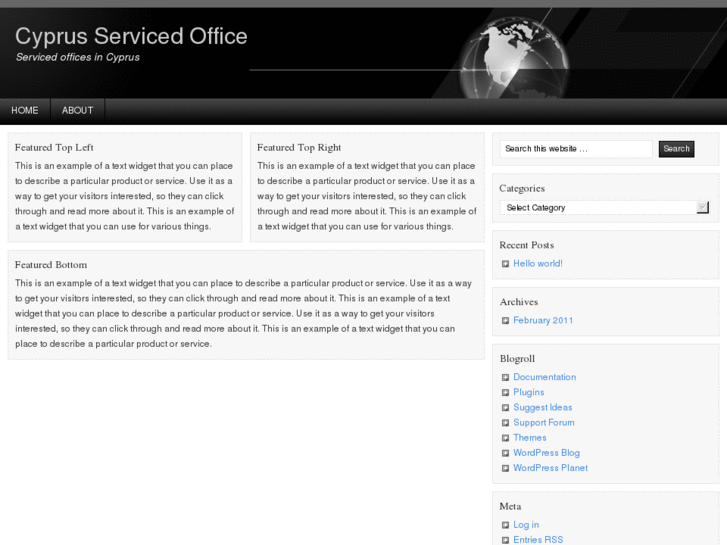Open the February 2011 archive link
Screen dimensions: 727x545
(543, 321)
